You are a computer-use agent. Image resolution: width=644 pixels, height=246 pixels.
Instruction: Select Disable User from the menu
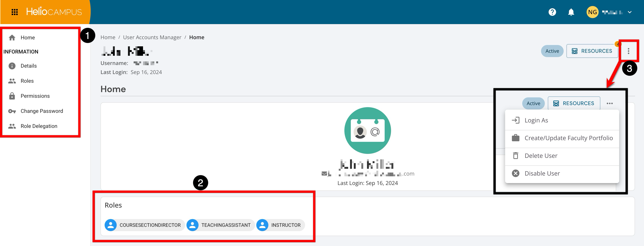pos(562,173)
